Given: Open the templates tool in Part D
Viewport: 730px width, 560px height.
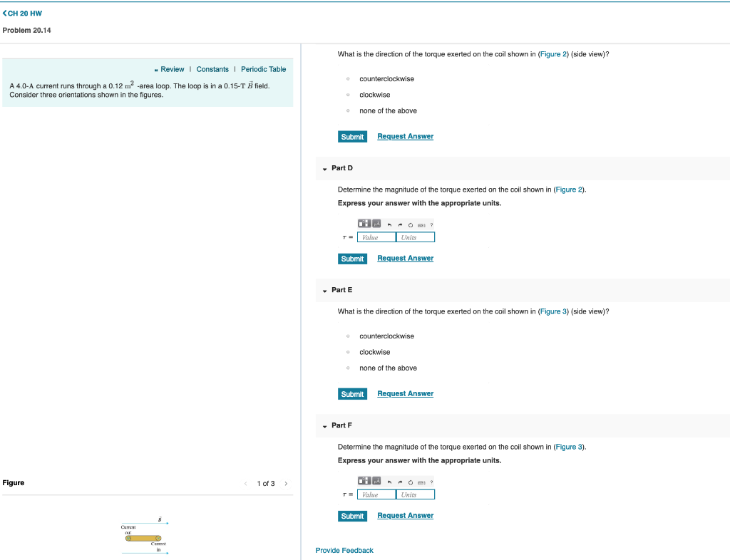Looking at the screenshot, I should pyautogui.click(x=364, y=224).
